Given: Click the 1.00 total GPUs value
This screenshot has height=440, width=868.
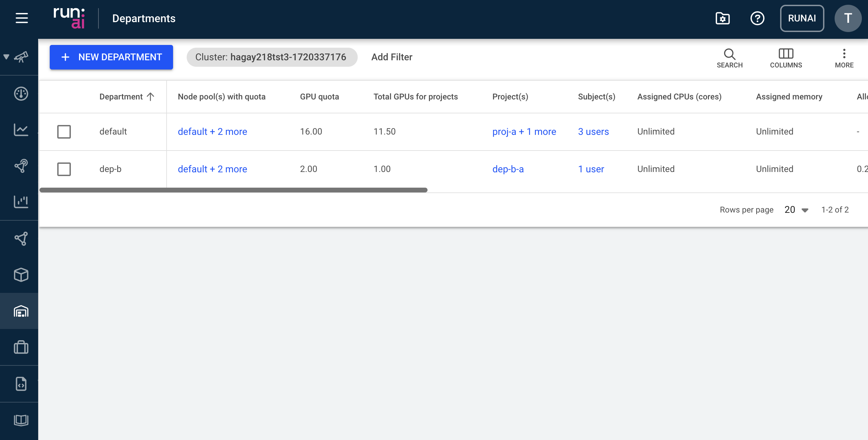Looking at the screenshot, I should tap(382, 169).
